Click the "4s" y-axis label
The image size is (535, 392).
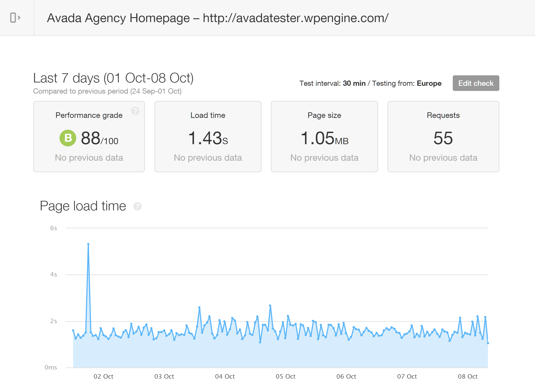point(54,275)
